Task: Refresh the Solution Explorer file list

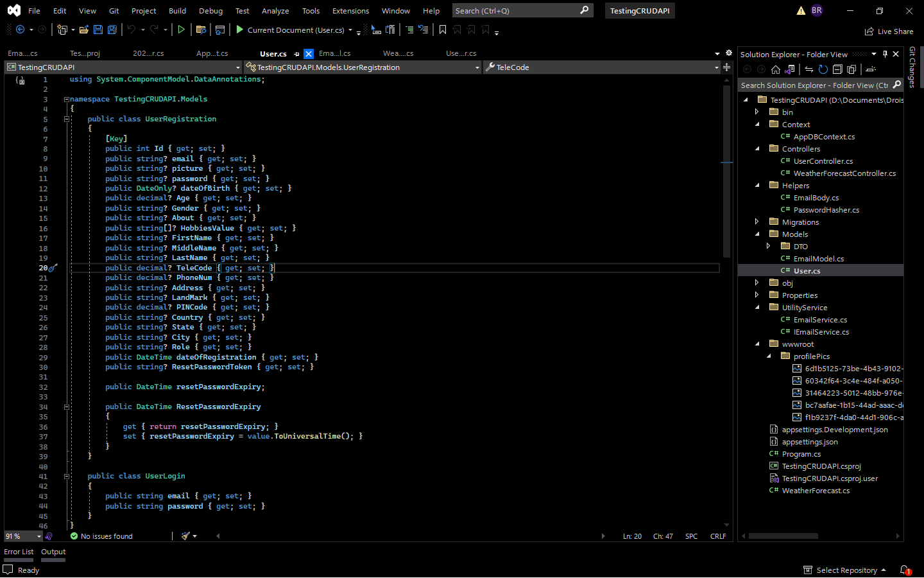Action: [823, 69]
